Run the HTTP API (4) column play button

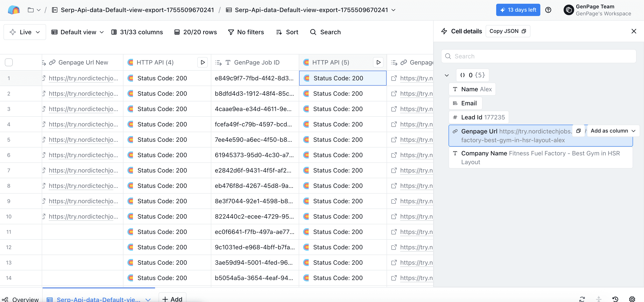pos(203,62)
